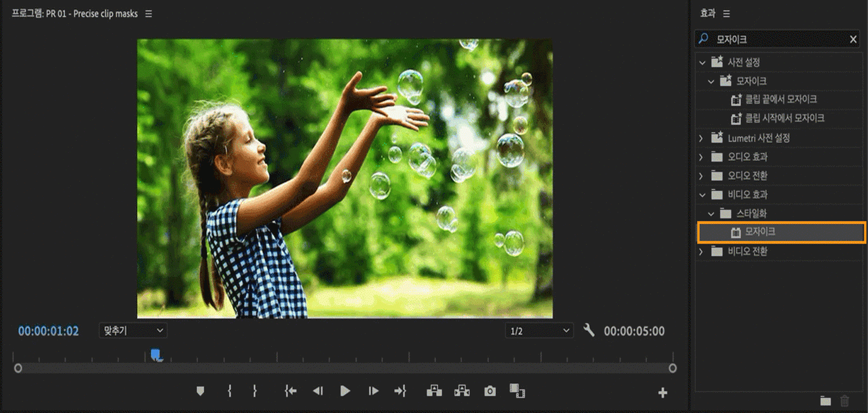Click the 효과 panel tab title
The width and height of the screenshot is (868, 413).
click(708, 14)
